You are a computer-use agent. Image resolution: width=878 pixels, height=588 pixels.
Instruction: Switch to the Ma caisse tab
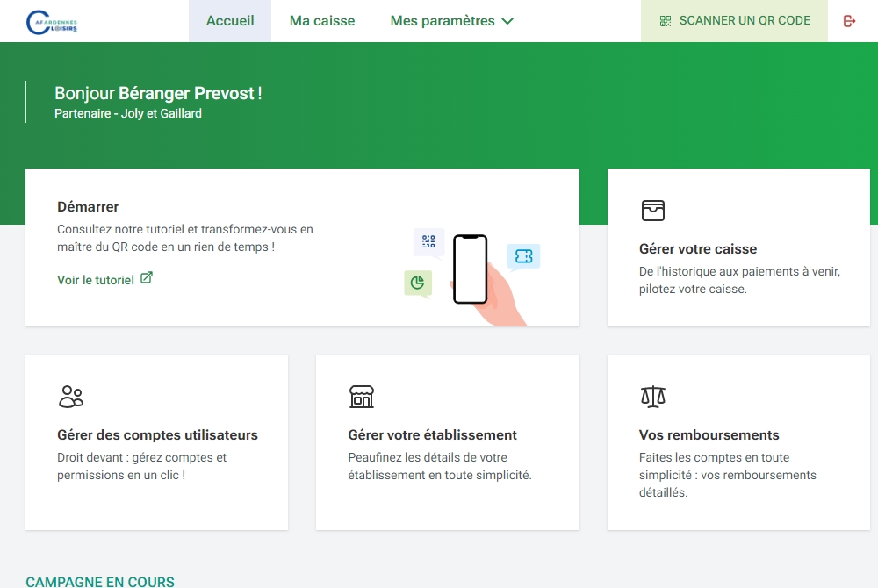point(322,21)
